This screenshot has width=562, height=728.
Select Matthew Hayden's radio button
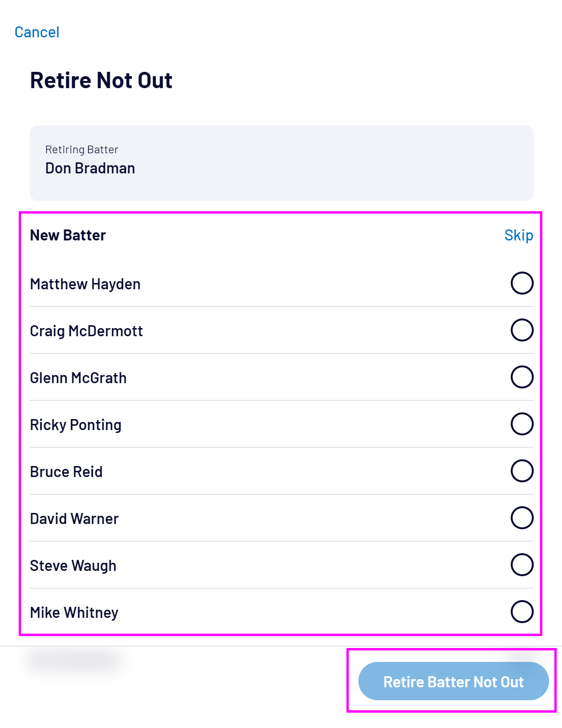tap(522, 283)
